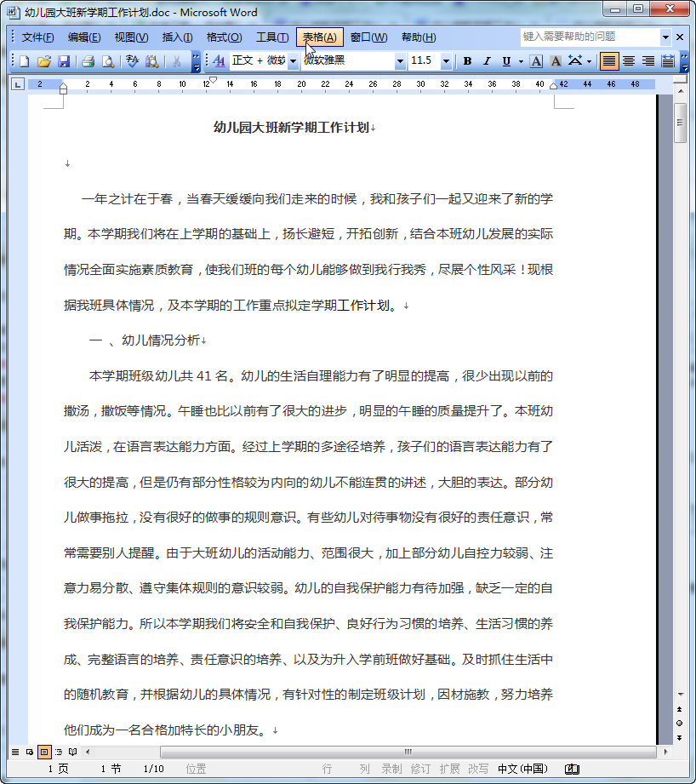Click the Cut scissors icon
Image resolution: width=696 pixels, height=784 pixels.
(176, 61)
